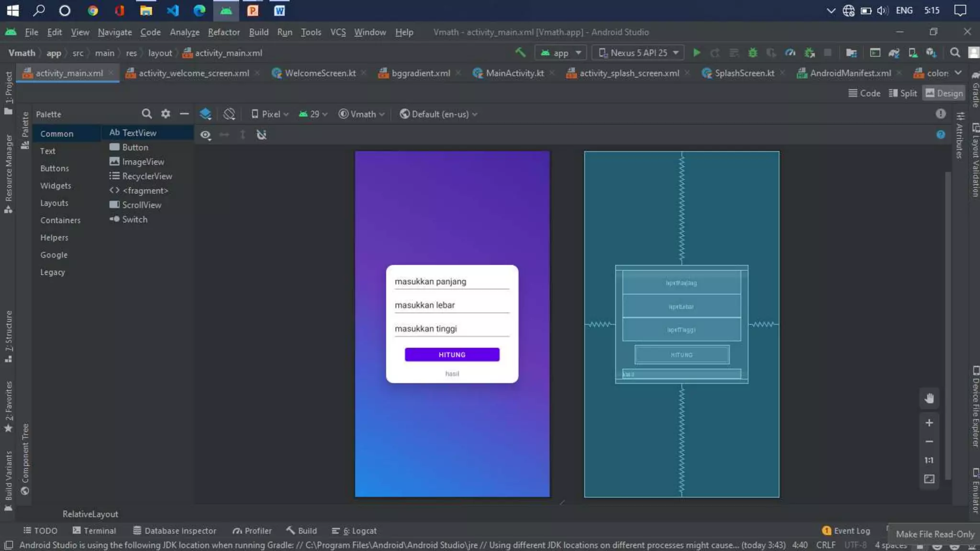Open the Palette search magnifier
This screenshot has height=551, width=980.
[x=146, y=114]
